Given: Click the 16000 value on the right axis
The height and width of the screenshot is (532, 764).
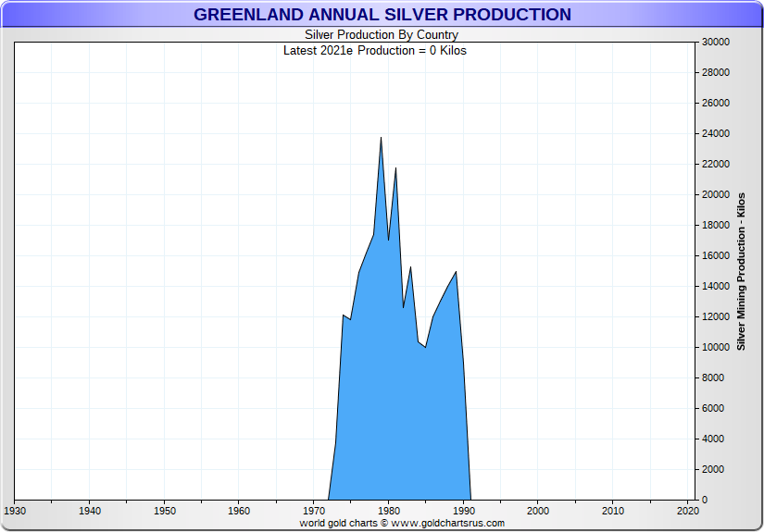Looking at the screenshot, I should [717, 256].
